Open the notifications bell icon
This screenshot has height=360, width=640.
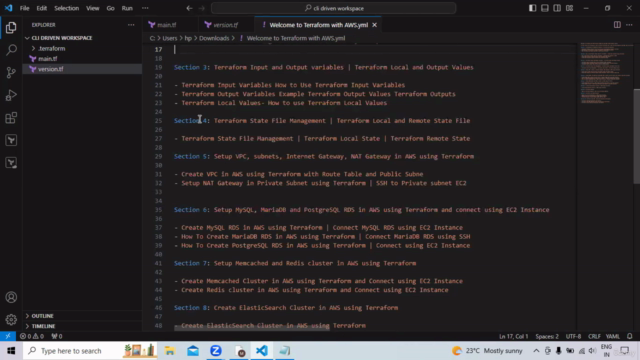pyautogui.click(x=629, y=336)
